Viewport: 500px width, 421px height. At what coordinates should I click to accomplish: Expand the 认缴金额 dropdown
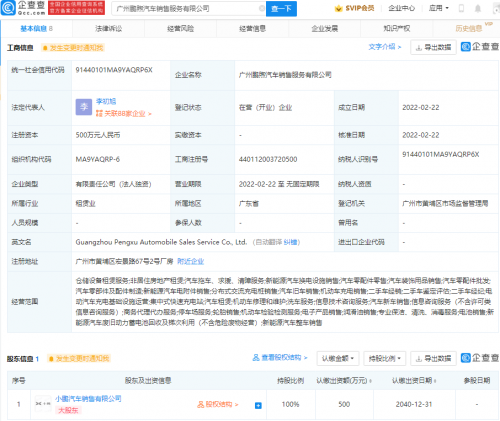pyautogui.click(x=338, y=359)
